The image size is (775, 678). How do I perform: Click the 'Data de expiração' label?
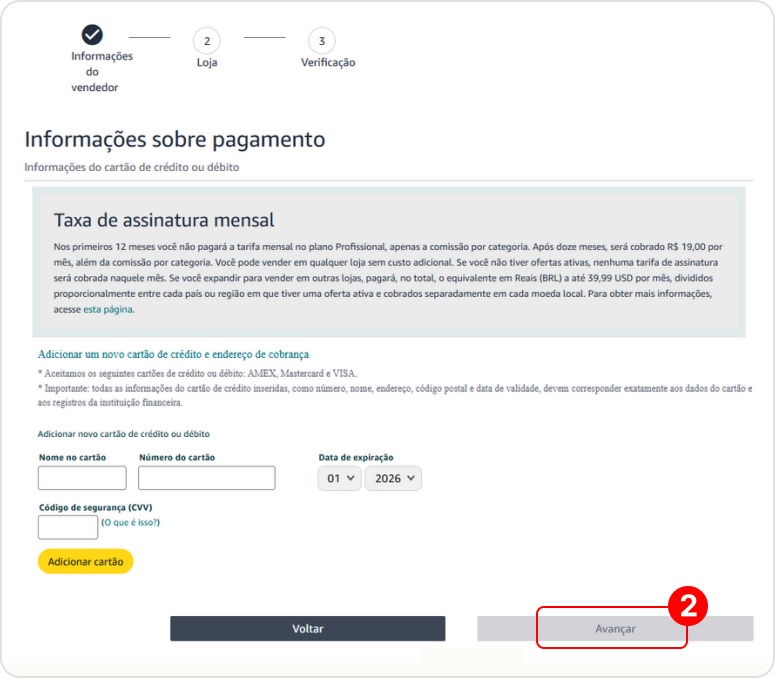click(356, 458)
